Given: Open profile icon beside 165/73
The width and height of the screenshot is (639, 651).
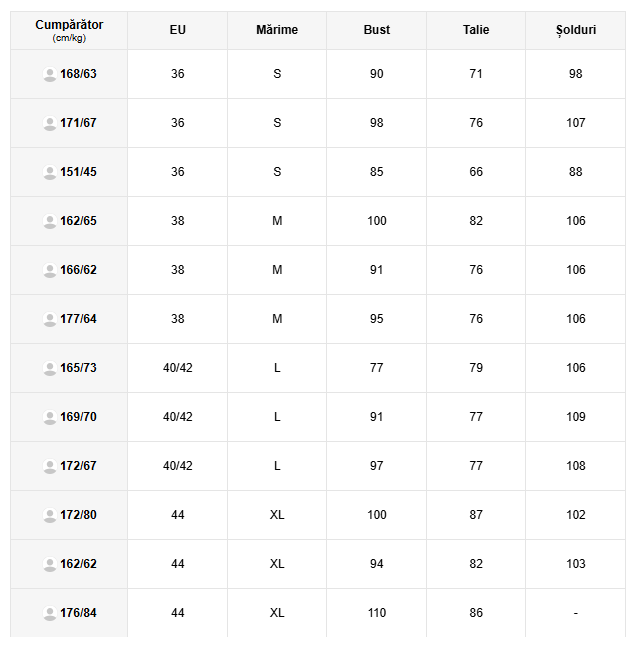Looking at the screenshot, I should tap(49, 368).
